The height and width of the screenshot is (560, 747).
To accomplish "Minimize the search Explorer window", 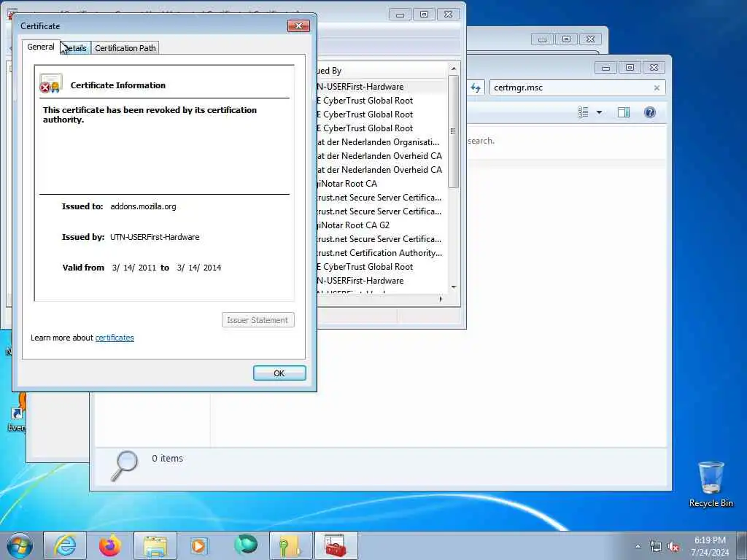I will pos(606,68).
